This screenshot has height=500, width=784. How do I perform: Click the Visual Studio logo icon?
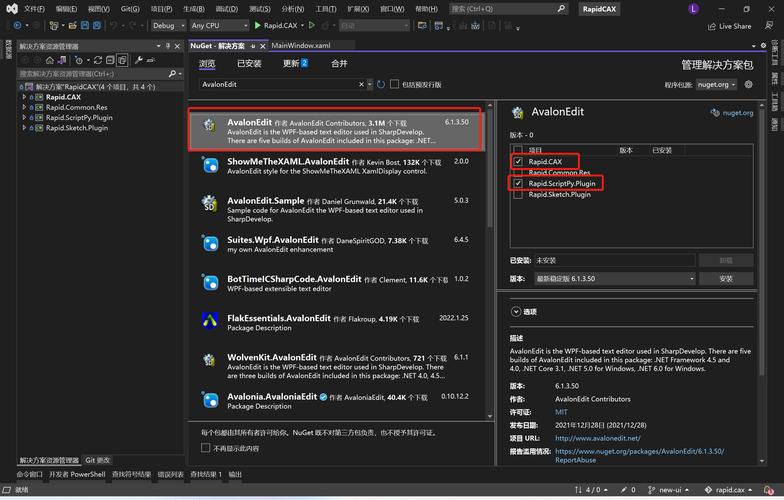tap(12, 8)
